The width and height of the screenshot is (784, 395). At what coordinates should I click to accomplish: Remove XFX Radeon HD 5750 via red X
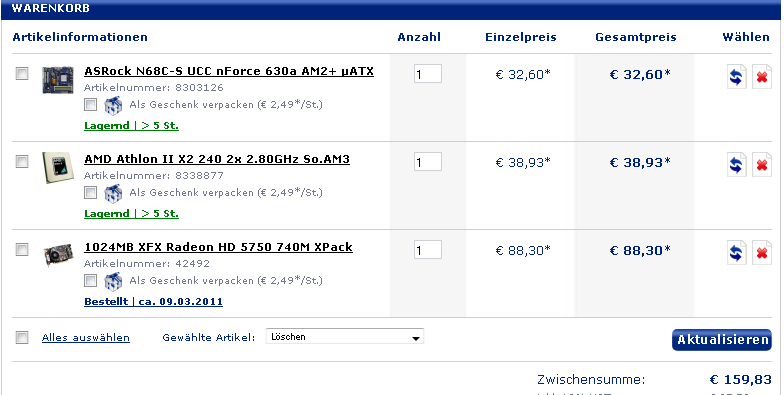tap(762, 253)
